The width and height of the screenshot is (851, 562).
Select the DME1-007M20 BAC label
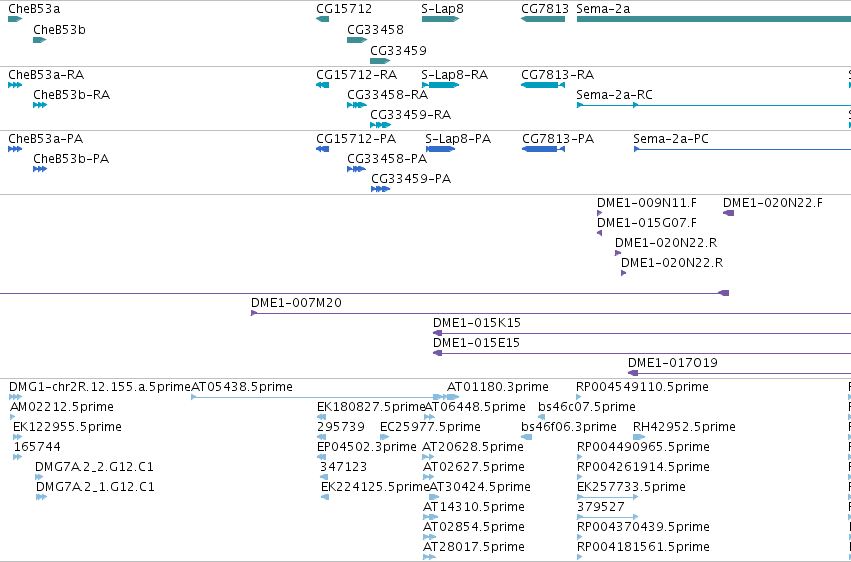pyautogui.click(x=296, y=303)
